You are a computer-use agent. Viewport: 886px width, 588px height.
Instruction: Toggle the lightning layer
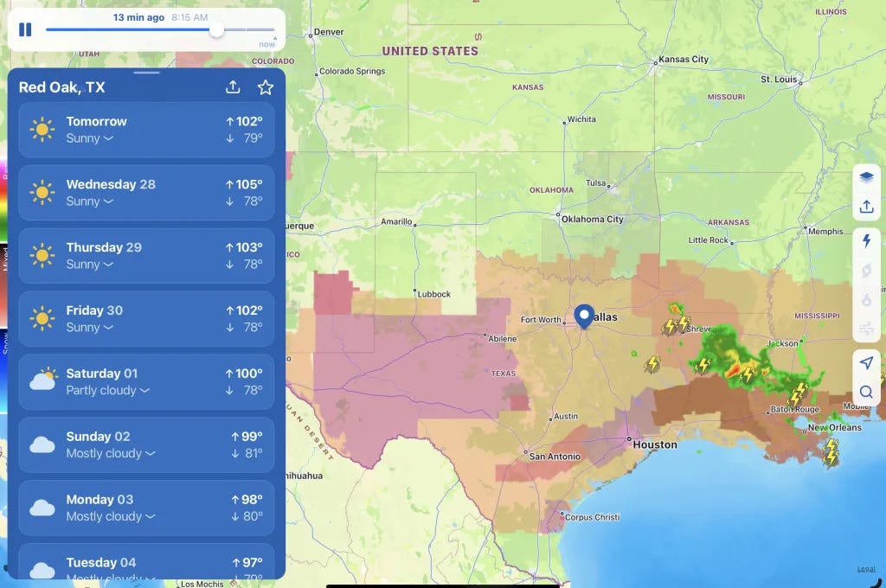coord(866,240)
